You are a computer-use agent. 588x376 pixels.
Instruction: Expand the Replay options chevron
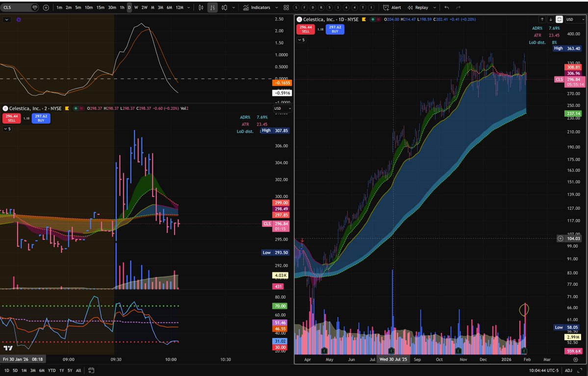tap(435, 7)
